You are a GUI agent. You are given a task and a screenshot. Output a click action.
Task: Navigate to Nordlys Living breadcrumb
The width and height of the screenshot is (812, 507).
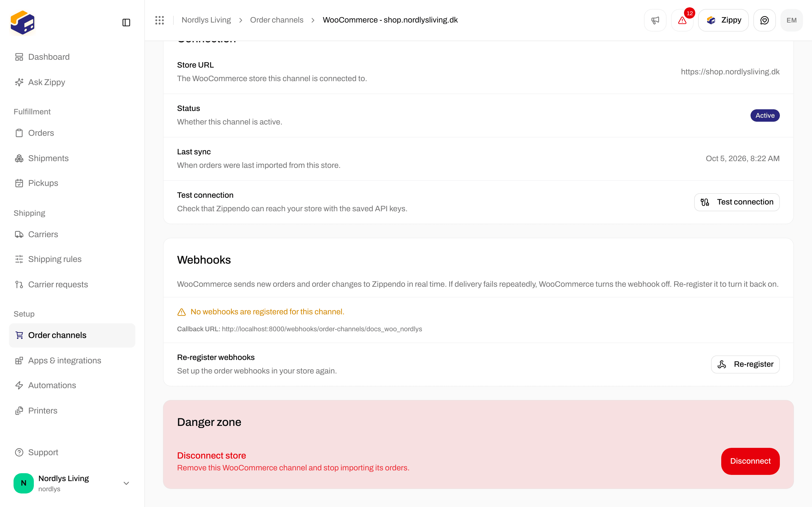point(206,20)
